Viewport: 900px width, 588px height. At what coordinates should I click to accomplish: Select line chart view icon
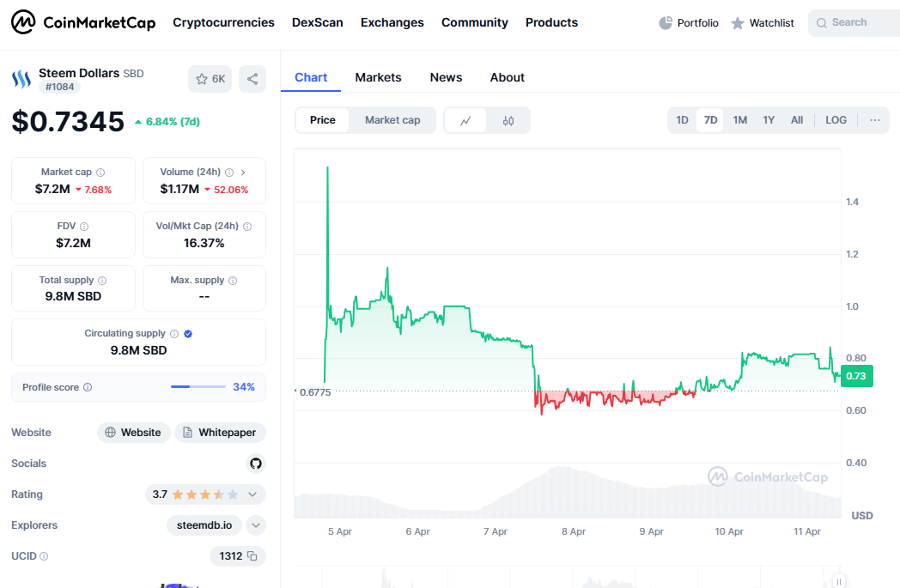(465, 120)
